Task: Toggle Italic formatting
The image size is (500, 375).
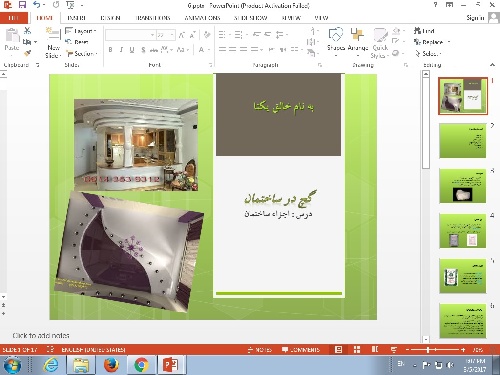Action: 121,50
